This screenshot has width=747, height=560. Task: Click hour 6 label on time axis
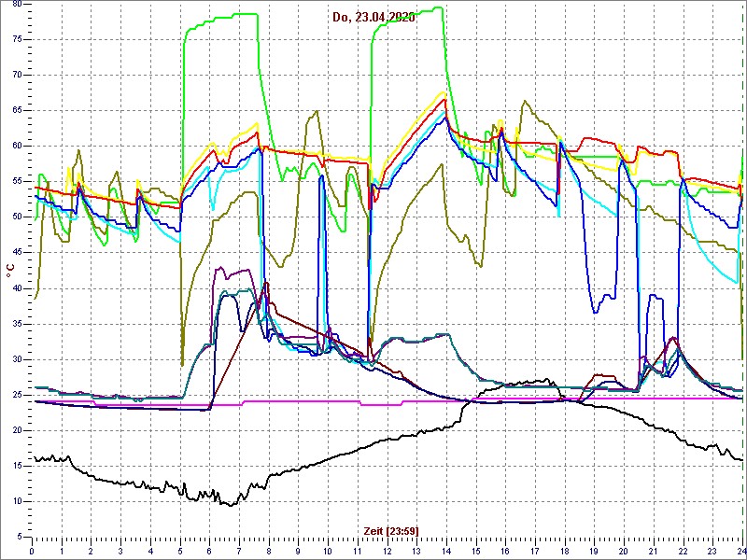209,551
